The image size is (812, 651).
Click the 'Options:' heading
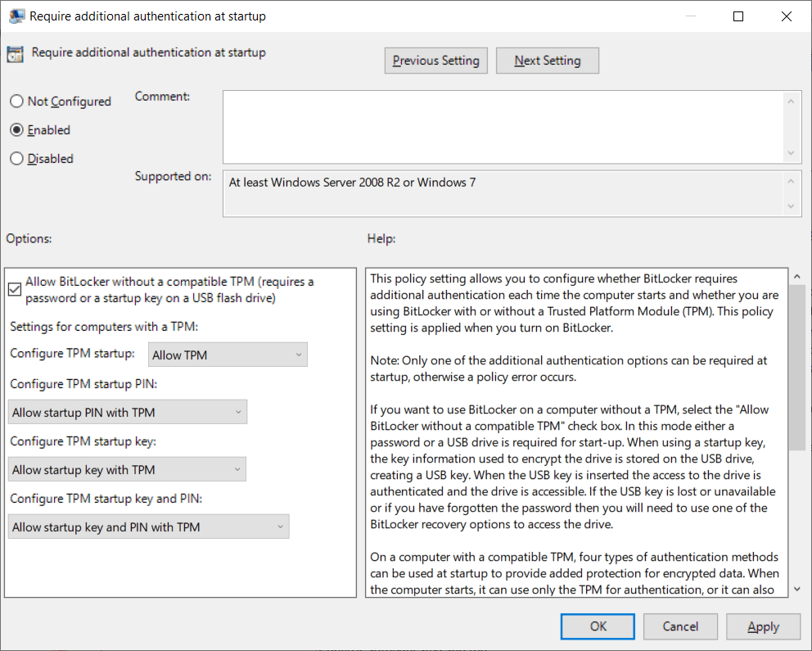pyautogui.click(x=29, y=239)
